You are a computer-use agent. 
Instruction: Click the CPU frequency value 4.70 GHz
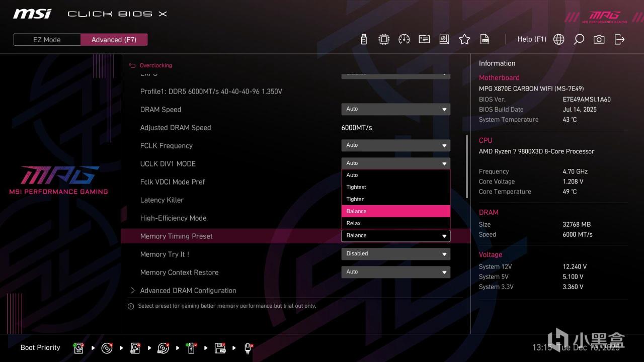pyautogui.click(x=575, y=171)
